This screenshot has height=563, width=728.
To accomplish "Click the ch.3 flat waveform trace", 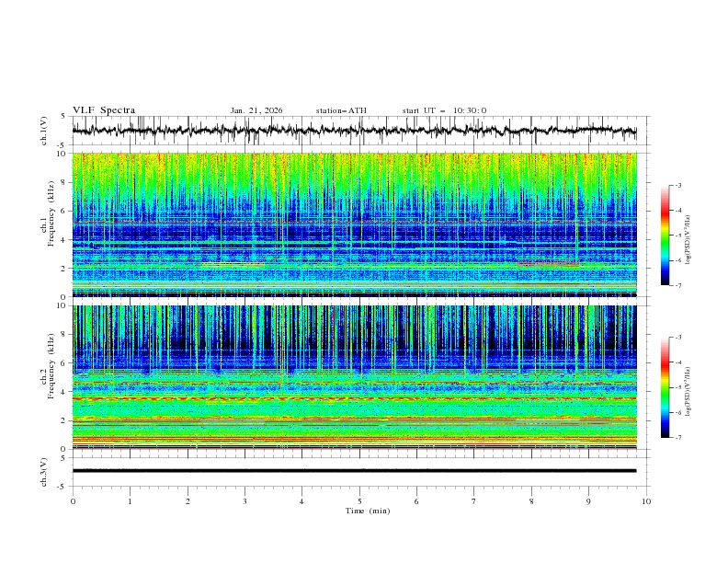I will (x=354, y=471).
